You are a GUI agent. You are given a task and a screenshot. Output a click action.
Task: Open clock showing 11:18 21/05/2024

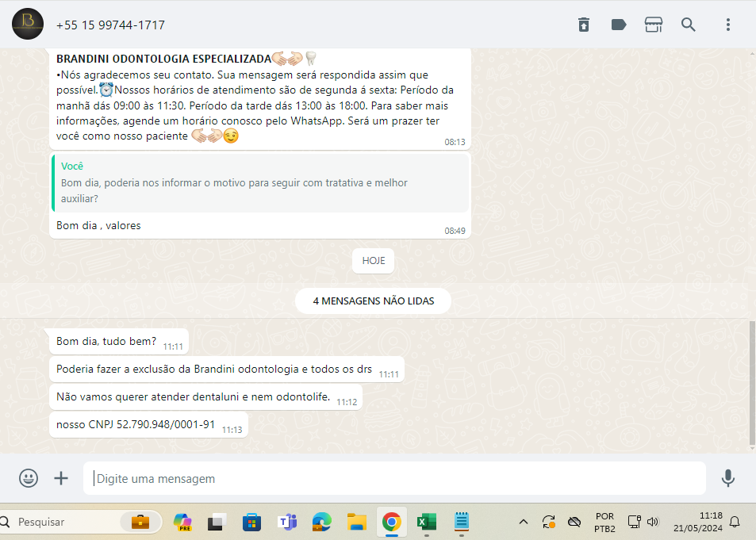697,523
